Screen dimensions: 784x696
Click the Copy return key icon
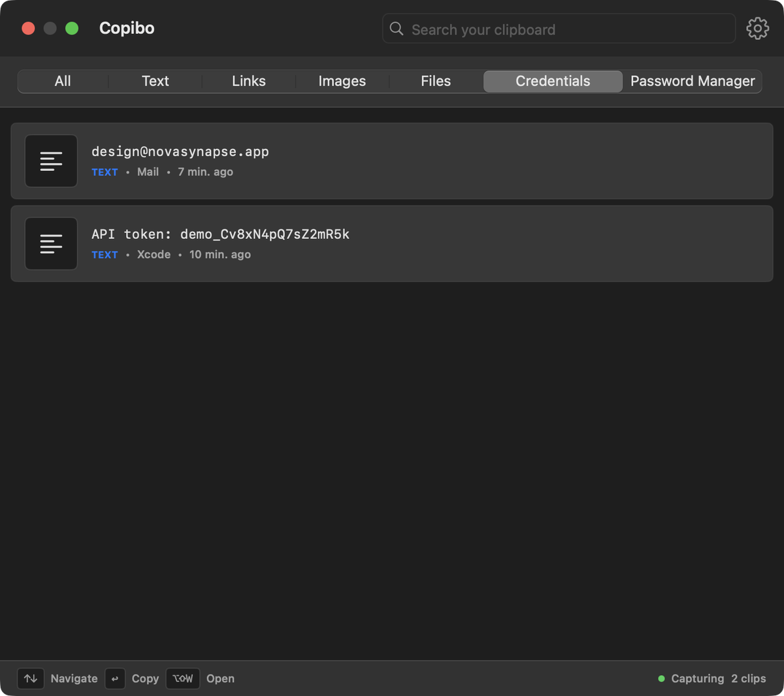[x=115, y=678]
